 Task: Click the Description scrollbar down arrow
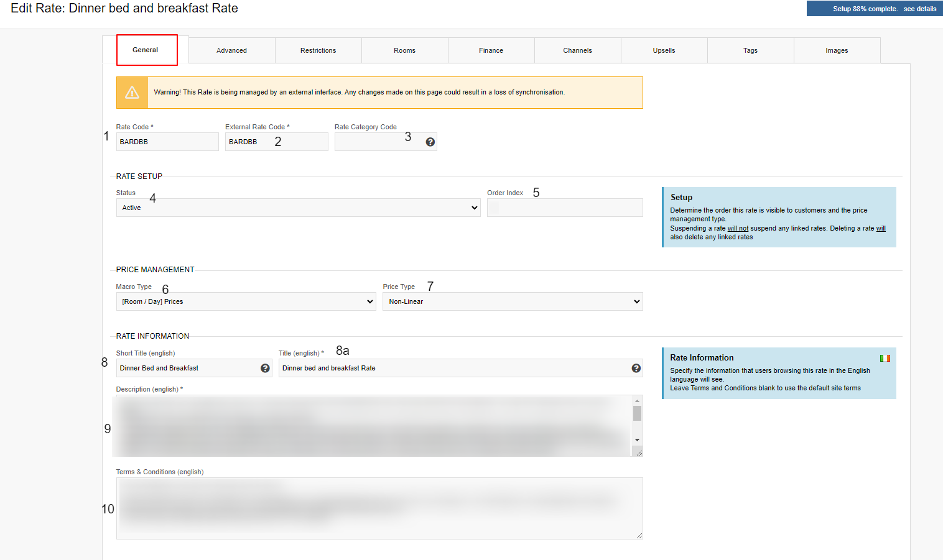[637, 440]
